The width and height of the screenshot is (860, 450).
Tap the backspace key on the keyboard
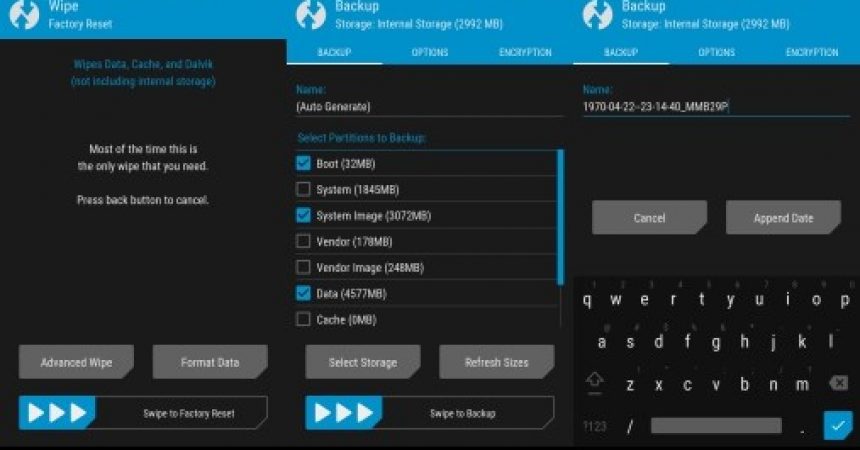tap(839, 384)
